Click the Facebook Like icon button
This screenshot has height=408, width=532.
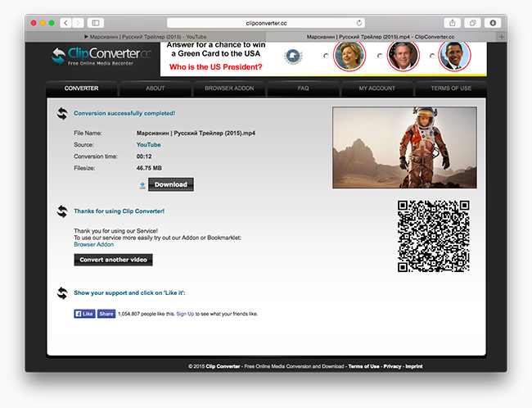click(x=84, y=314)
